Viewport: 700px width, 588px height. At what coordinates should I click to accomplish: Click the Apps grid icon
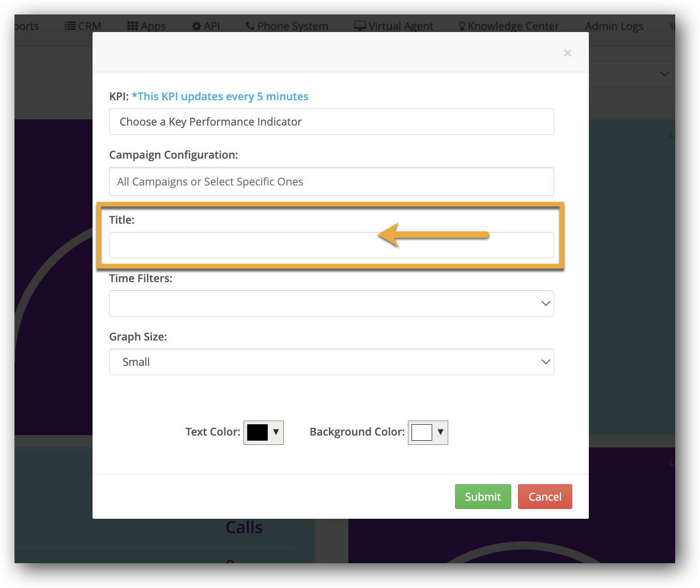click(x=132, y=26)
